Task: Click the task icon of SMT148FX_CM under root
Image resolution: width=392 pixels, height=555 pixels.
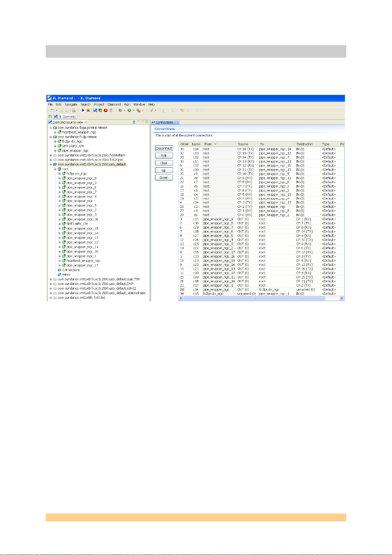Action: point(64,224)
